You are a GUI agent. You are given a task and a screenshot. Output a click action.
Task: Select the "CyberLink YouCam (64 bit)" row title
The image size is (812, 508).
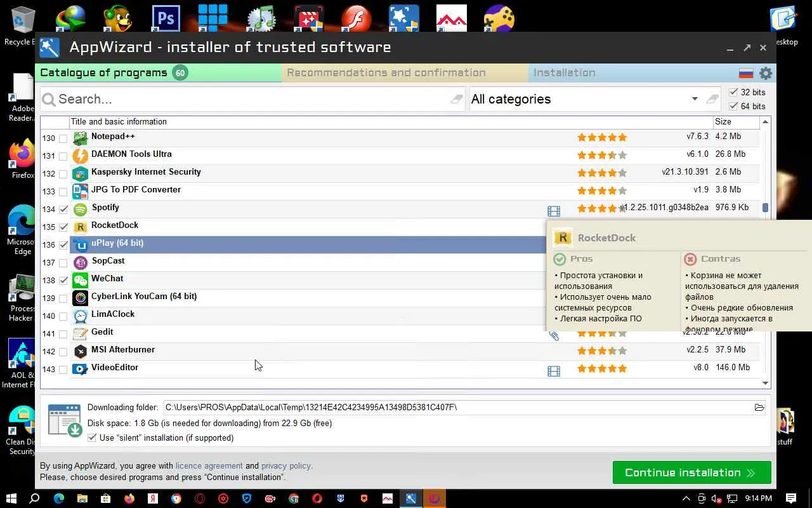pyautogui.click(x=144, y=297)
